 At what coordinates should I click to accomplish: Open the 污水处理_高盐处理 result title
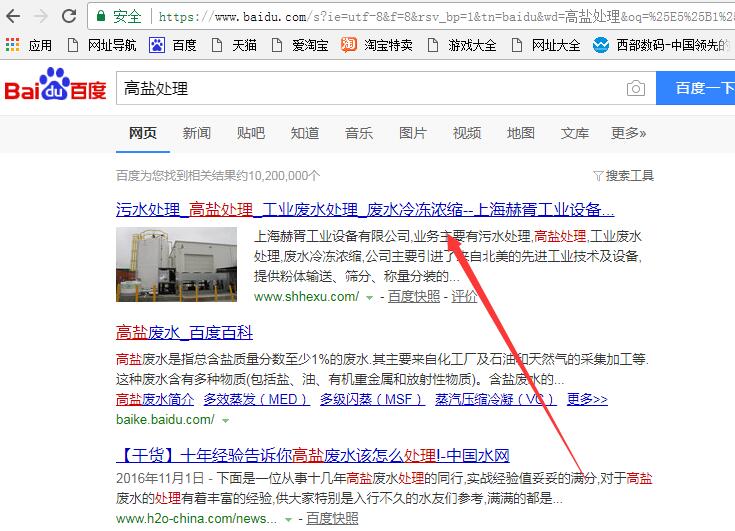(365, 209)
